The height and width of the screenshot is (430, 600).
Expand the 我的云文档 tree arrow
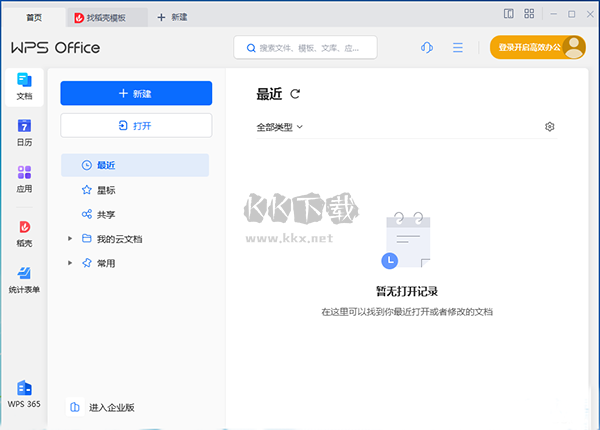pos(70,239)
